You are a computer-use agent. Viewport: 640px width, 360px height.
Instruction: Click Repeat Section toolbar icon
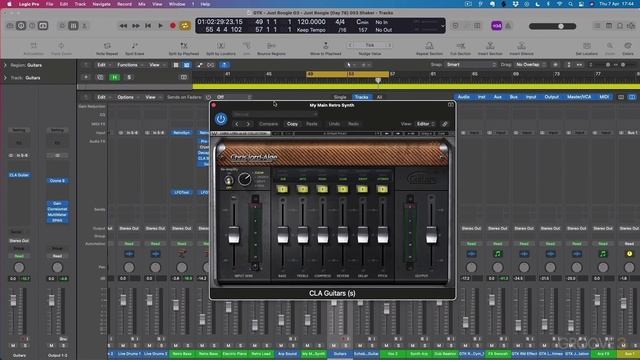click(x=429, y=48)
